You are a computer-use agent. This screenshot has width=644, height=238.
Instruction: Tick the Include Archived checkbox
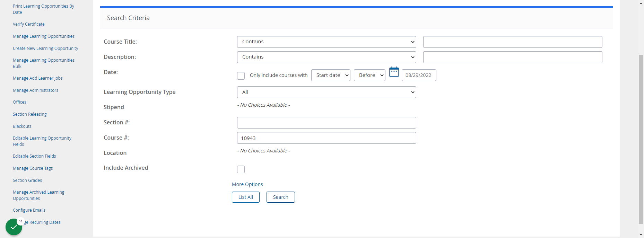pos(241,169)
